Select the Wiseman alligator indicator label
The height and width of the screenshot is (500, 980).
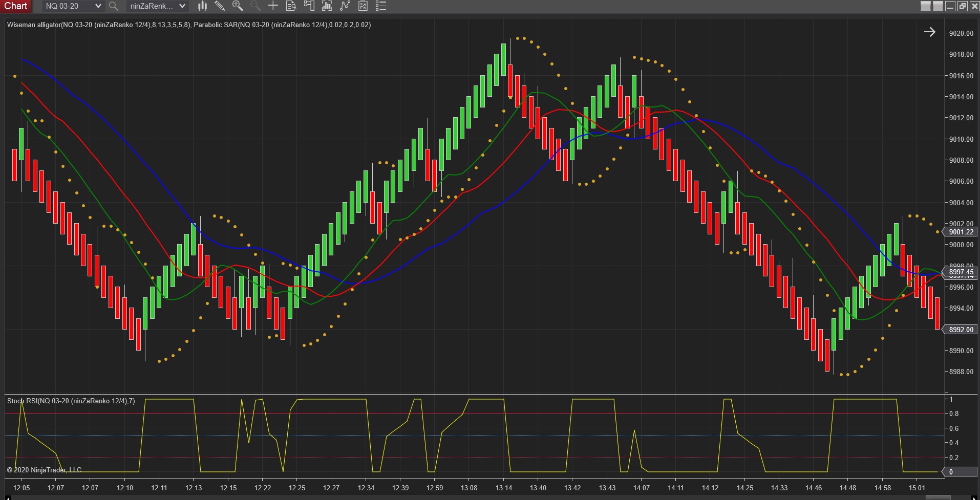(x=98, y=25)
